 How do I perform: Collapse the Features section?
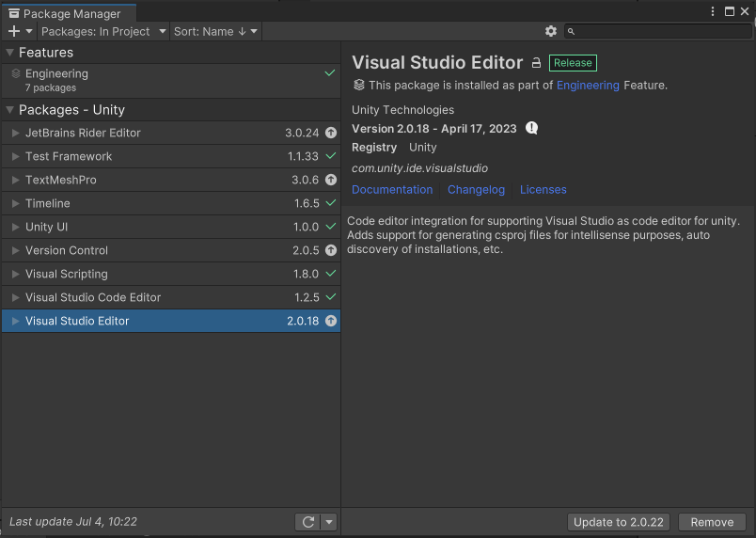(x=9, y=52)
